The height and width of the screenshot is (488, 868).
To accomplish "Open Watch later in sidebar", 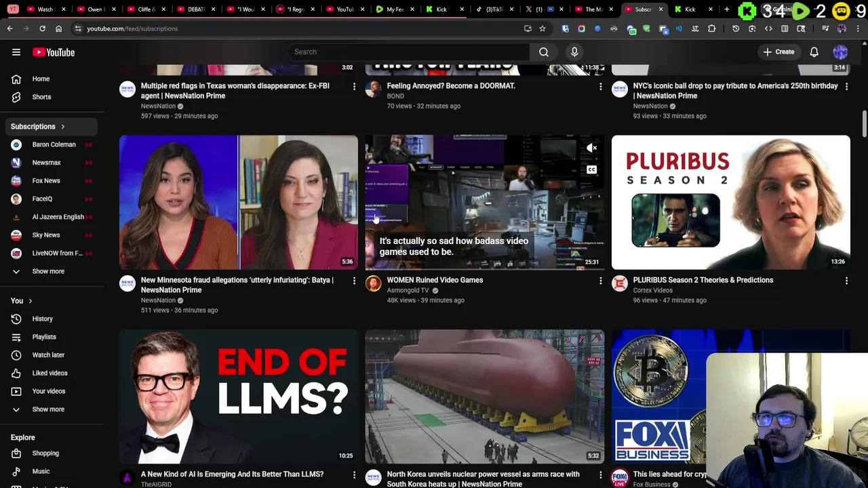I will 53,355.
